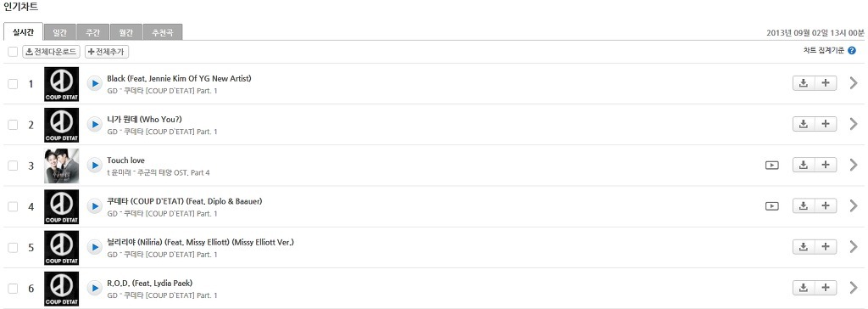Open the music video for 쿠데타 (COUP D'ETAT)
Screen dimensions: 868x309
771,206
